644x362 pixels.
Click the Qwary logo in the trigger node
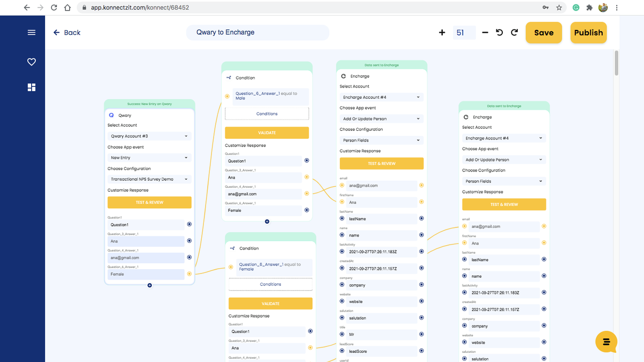[112, 115]
